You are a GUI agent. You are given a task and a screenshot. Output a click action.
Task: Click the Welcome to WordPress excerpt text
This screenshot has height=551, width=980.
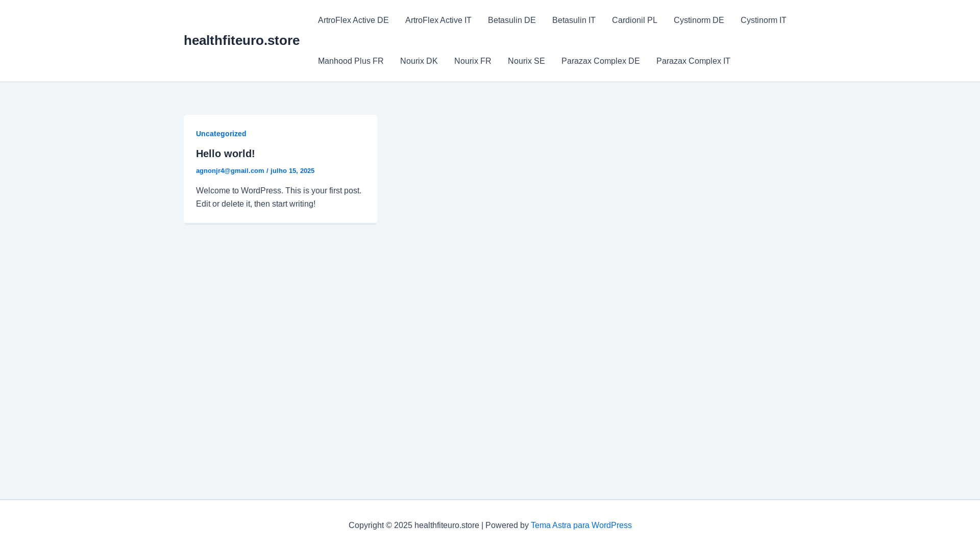coord(279,197)
